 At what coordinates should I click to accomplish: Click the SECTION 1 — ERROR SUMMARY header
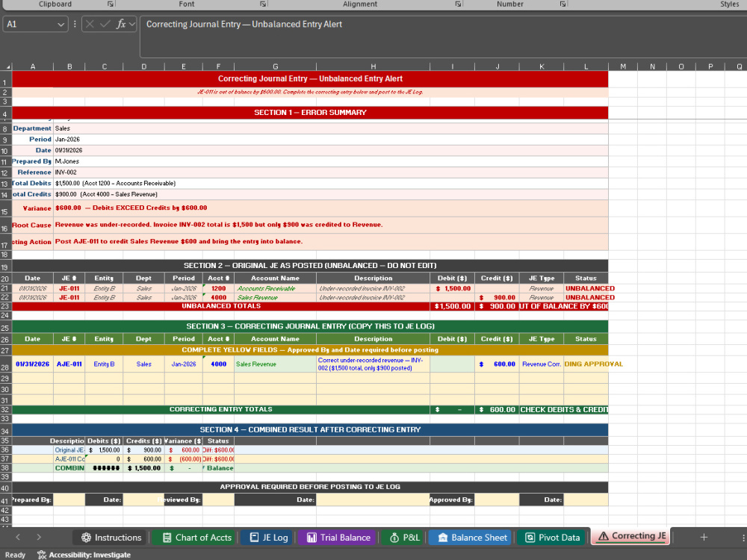click(310, 113)
